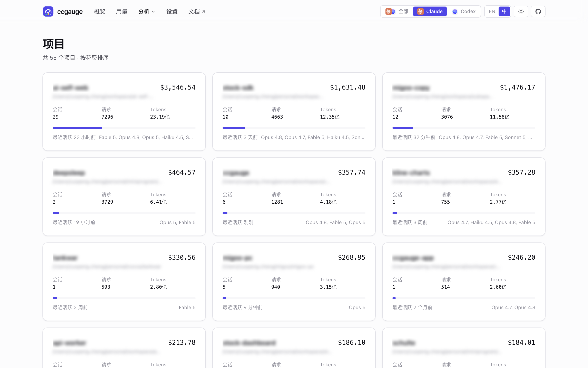This screenshot has height=368, width=588.
Task: Click the external link arrow beside 文档
Action: 204,12
